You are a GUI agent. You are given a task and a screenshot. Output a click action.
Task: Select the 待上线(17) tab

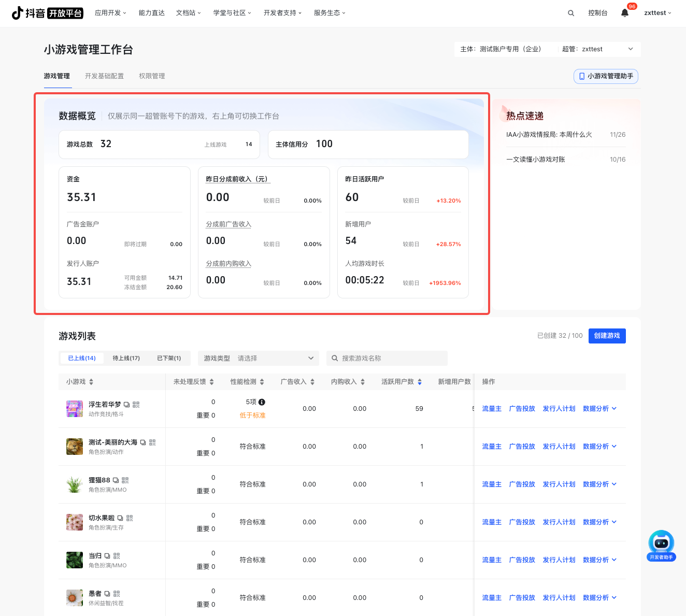126,358
